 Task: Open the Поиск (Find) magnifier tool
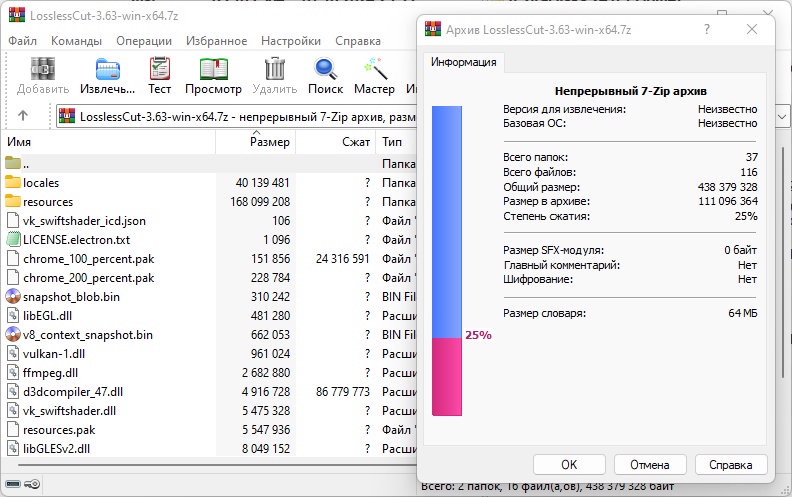(325, 69)
